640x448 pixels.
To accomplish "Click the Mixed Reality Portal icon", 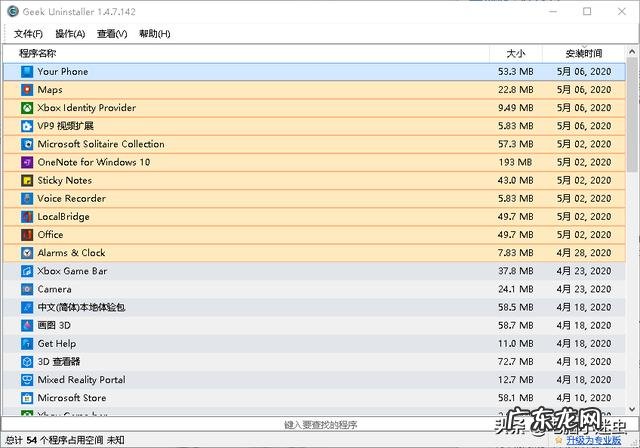I will [27, 380].
